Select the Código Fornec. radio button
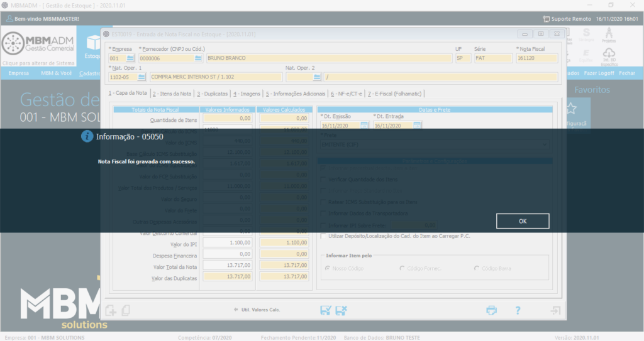644x341 pixels. 402,268
